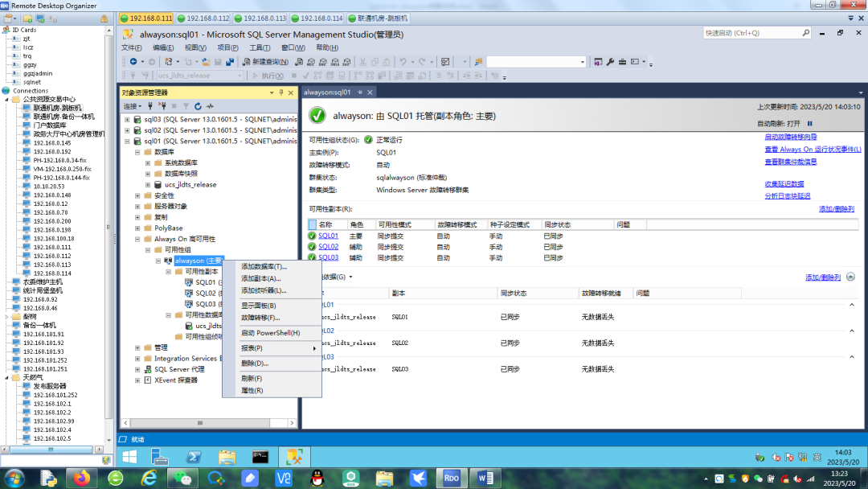Pause the dashboard auto refresh
The height and width of the screenshot is (489, 868).
click(x=810, y=124)
